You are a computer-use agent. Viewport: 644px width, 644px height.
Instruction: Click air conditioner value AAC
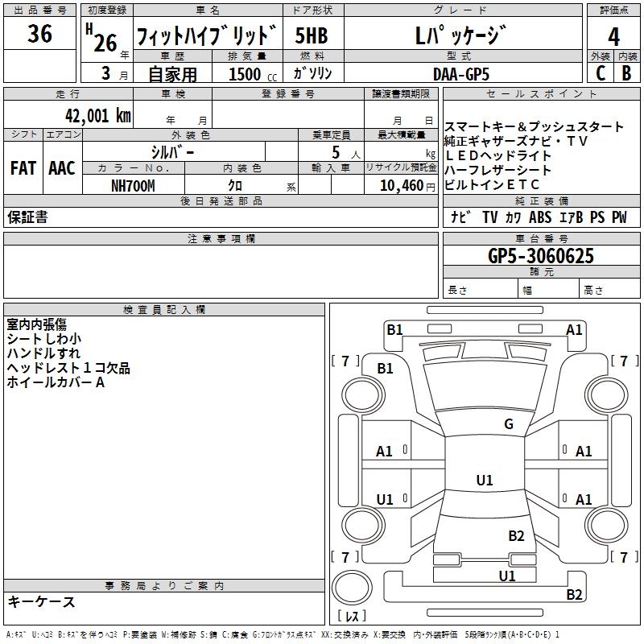click(62, 168)
